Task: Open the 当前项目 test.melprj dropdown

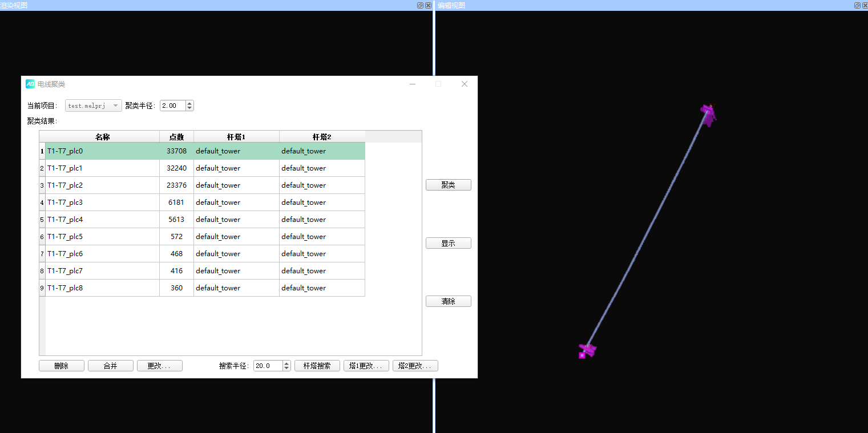Action: [94, 106]
